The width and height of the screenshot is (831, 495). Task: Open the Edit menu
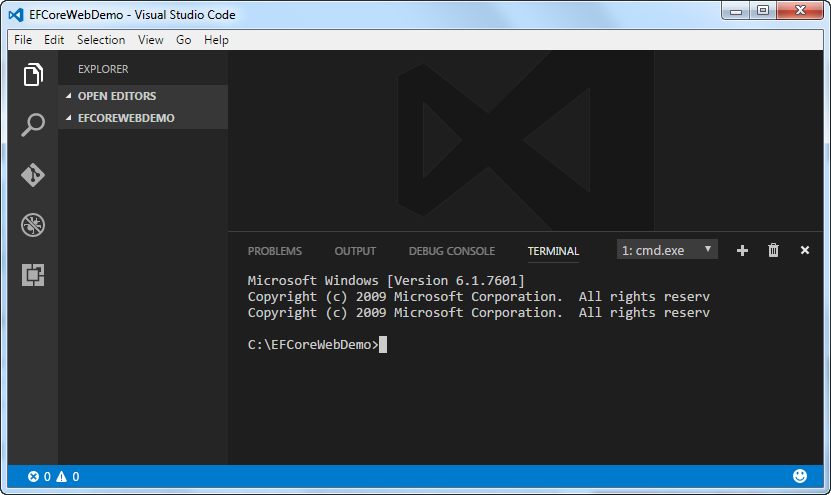(x=54, y=40)
